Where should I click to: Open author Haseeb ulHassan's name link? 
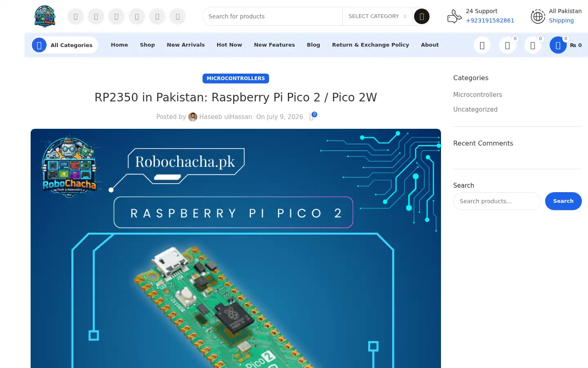tap(225, 117)
